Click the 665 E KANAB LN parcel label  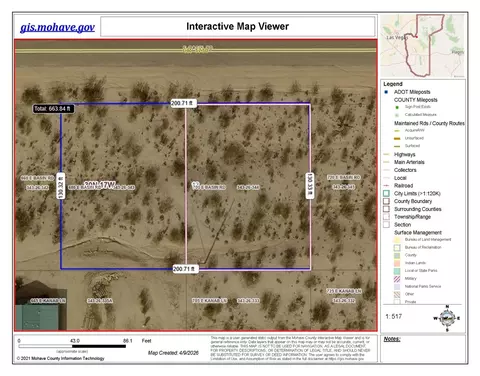[x=48, y=301]
